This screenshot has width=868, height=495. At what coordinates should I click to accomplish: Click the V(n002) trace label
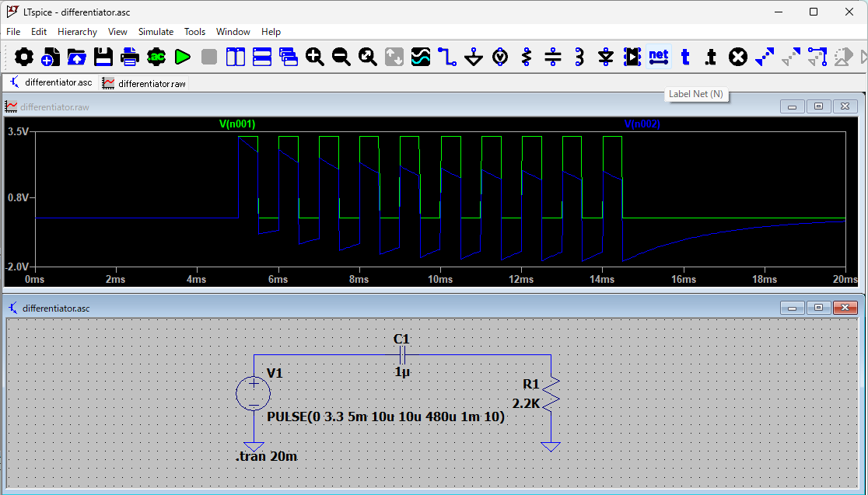(x=642, y=124)
